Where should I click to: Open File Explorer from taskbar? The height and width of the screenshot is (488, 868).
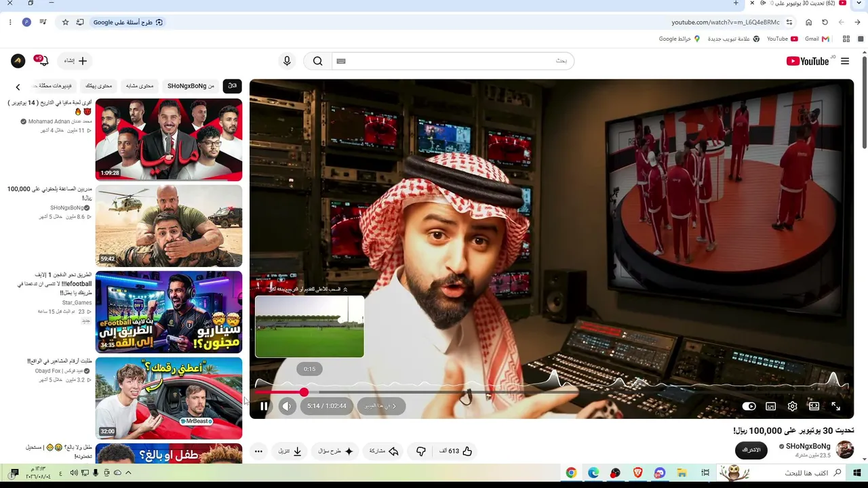point(682,472)
